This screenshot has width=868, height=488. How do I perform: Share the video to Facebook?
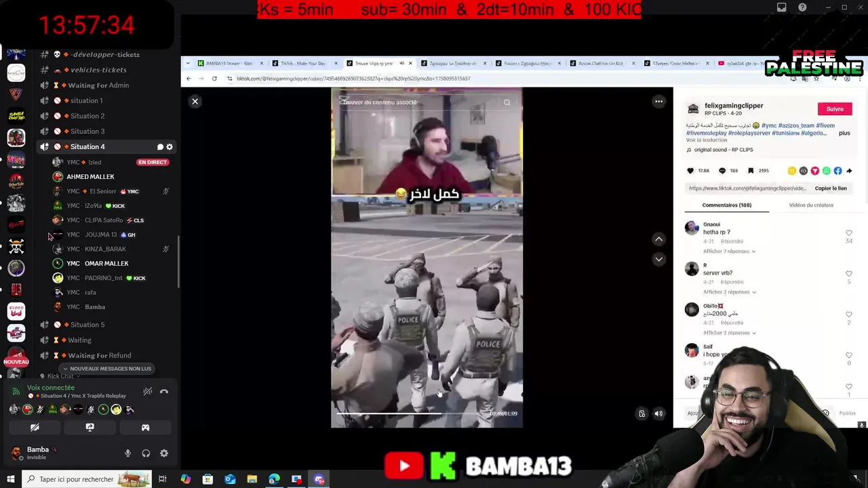click(837, 171)
